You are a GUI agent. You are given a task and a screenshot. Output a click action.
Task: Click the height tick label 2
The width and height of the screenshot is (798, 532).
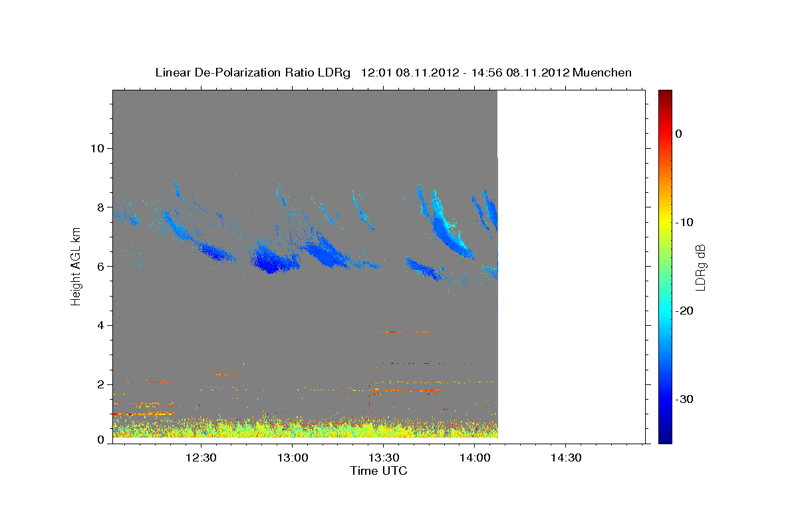pyautogui.click(x=100, y=384)
